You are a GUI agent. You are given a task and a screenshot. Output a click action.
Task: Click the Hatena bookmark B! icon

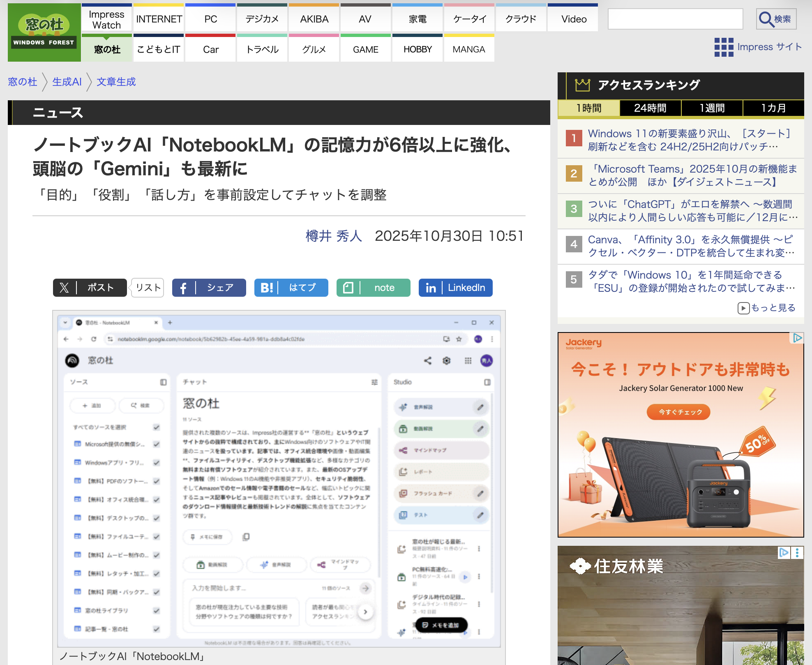(267, 288)
